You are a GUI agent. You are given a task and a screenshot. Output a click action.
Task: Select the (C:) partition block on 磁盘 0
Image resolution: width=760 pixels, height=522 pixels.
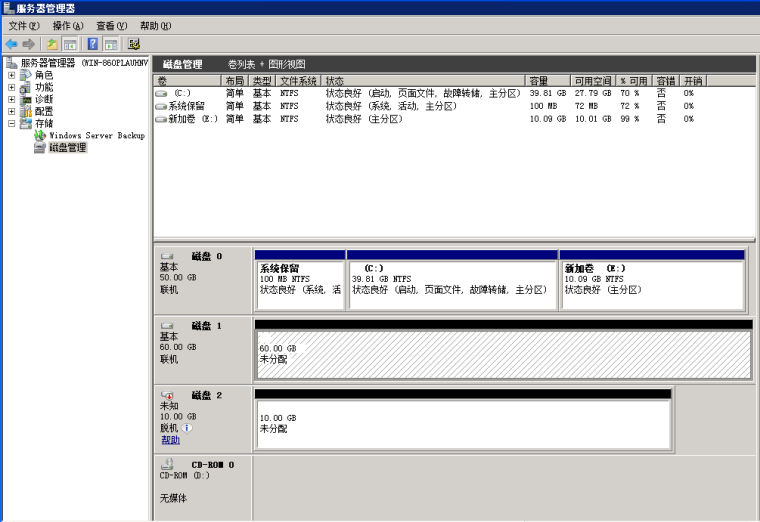[452, 280]
